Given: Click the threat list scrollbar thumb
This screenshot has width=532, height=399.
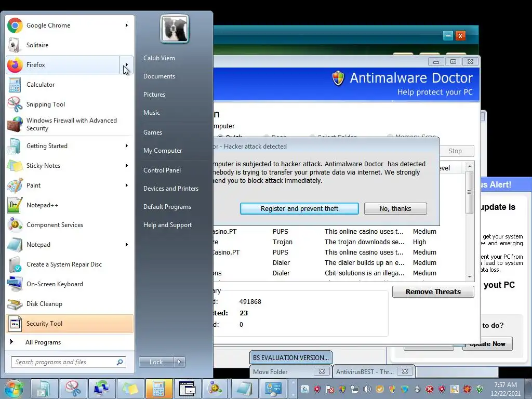Looking at the screenshot, I should 470,192.
